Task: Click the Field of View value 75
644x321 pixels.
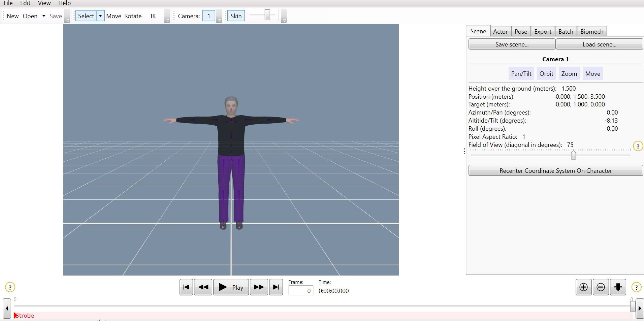Action: 570,145
